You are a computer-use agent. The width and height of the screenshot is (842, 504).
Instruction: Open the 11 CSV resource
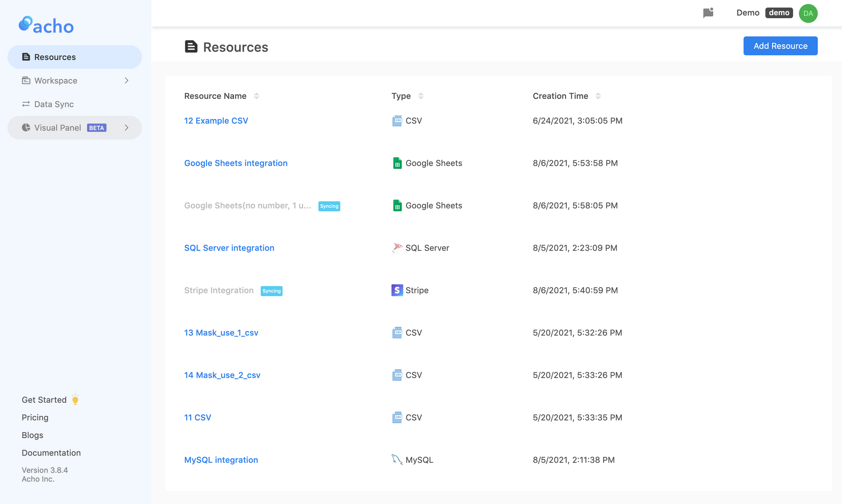click(x=197, y=418)
